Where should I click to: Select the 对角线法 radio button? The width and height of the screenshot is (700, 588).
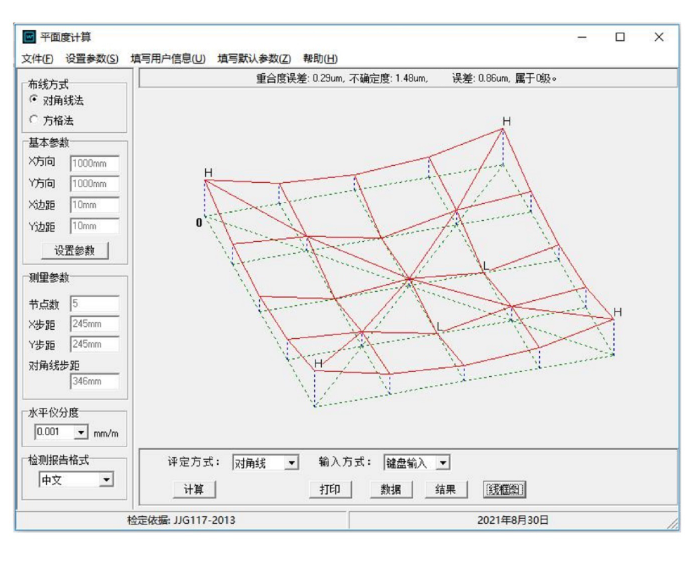pyautogui.click(x=33, y=99)
